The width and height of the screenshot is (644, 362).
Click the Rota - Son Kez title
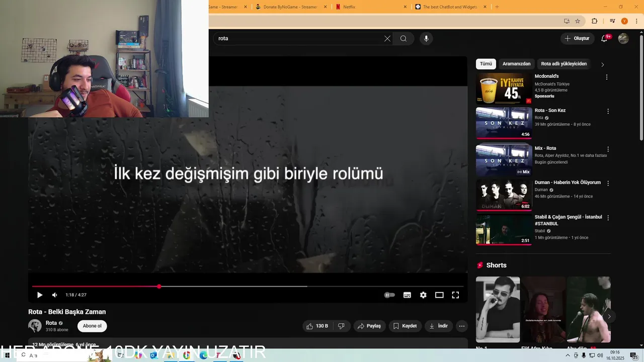click(550, 110)
